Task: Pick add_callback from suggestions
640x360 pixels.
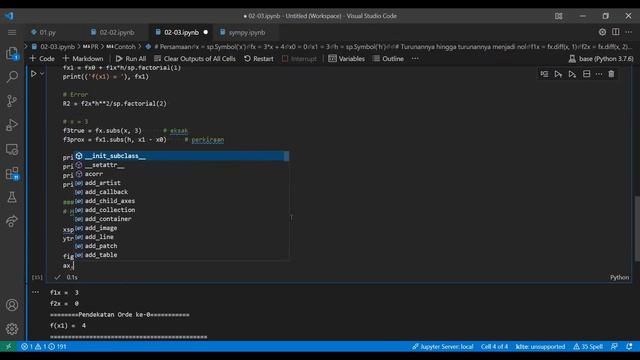Action: tap(181, 192)
